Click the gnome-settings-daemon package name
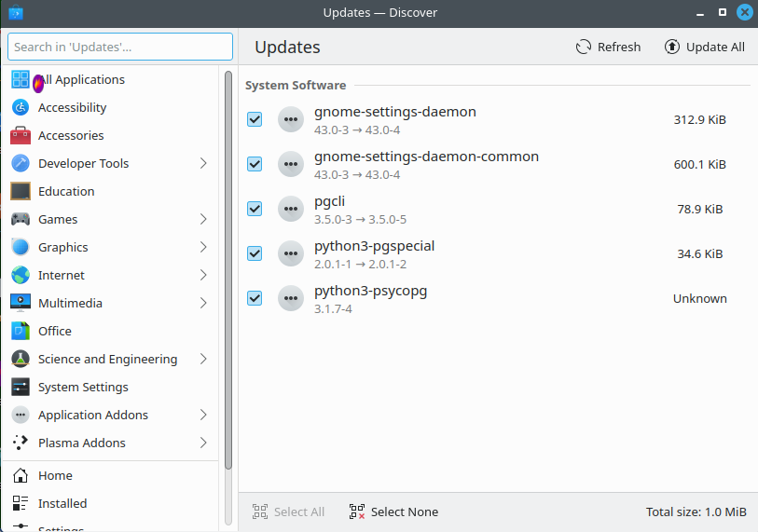The height and width of the screenshot is (532, 758). [x=395, y=112]
